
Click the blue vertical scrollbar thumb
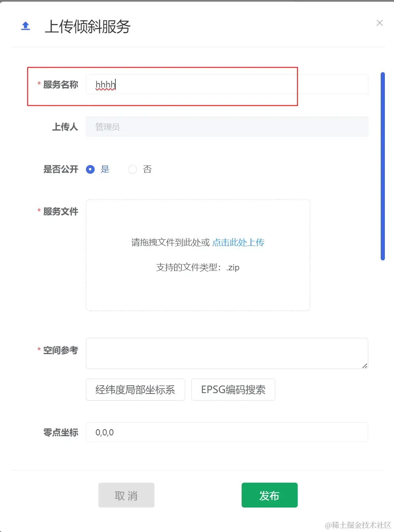(383, 166)
